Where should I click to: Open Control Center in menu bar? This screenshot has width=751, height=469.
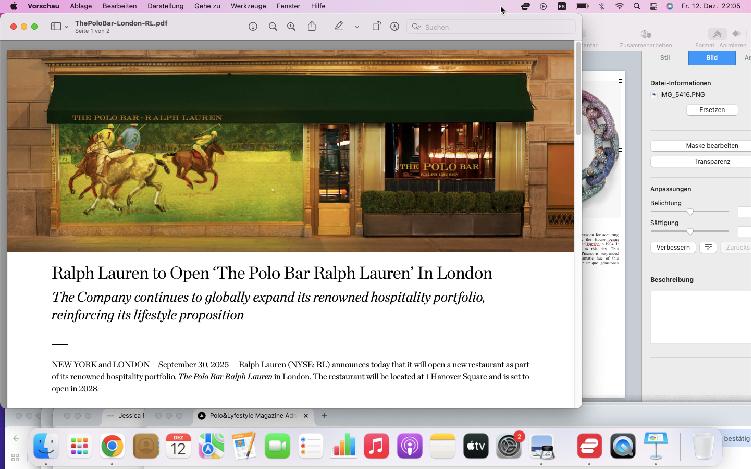pyautogui.click(x=653, y=6)
